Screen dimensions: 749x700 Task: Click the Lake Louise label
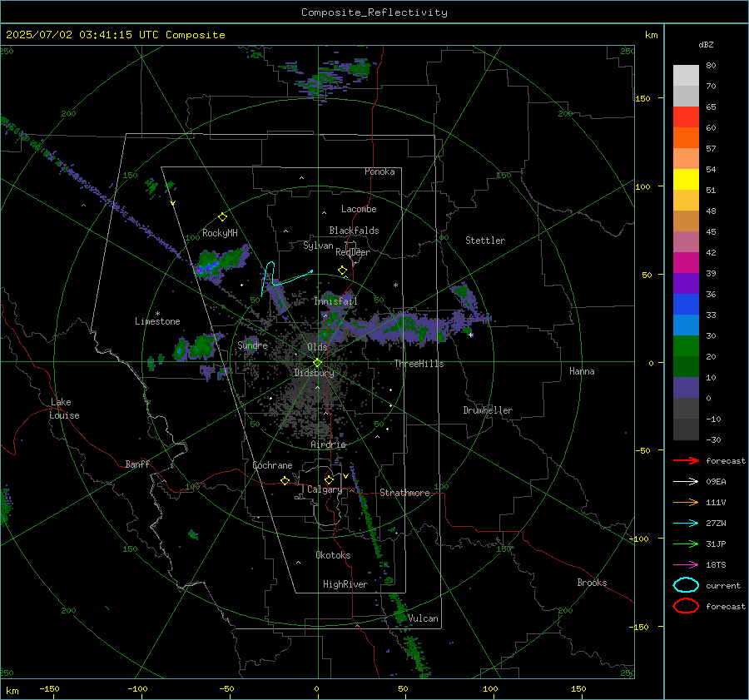pos(64,409)
